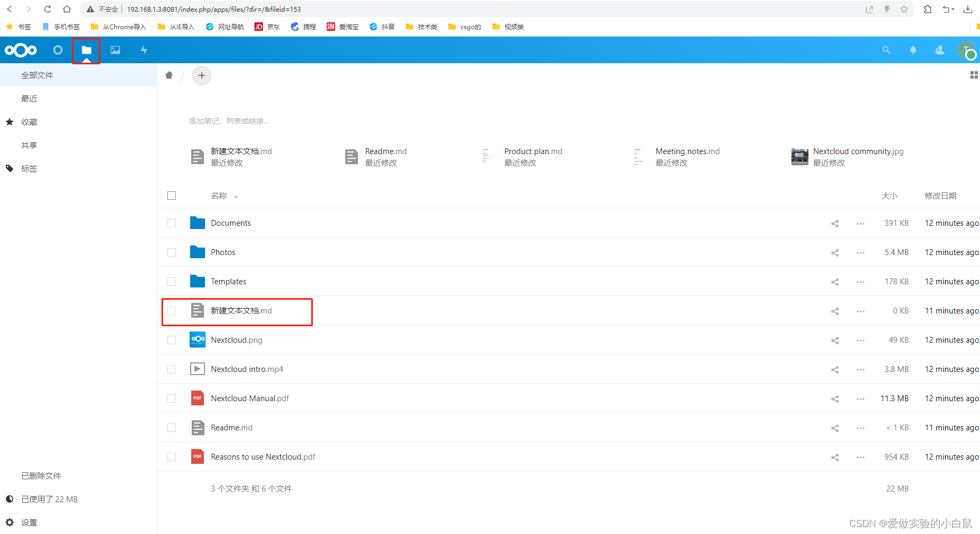The width and height of the screenshot is (980, 534).
Task: Share Reasons to use Nextcloud.pdf via share icon
Action: click(835, 457)
